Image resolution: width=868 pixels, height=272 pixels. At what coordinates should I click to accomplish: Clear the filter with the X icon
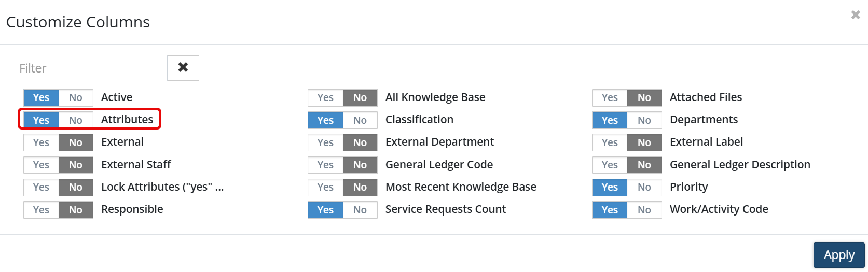(183, 68)
